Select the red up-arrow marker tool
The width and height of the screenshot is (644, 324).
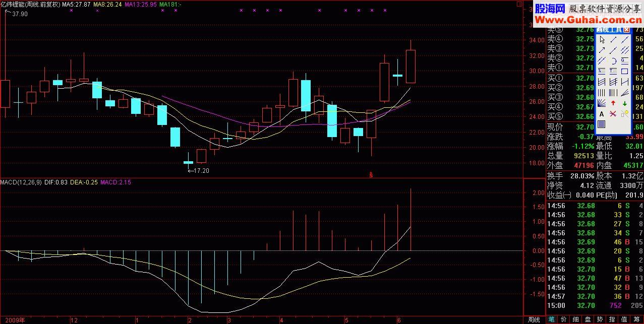(613, 103)
